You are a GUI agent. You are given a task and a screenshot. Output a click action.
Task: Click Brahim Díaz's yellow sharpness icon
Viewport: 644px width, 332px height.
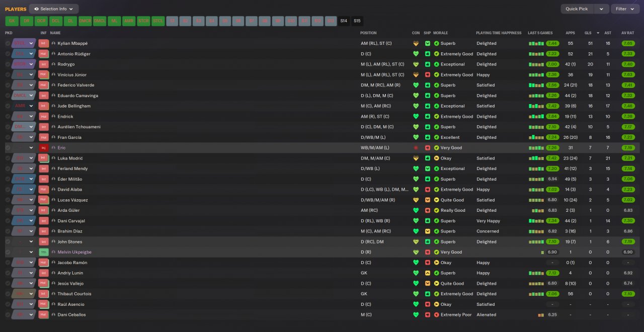tap(428, 231)
